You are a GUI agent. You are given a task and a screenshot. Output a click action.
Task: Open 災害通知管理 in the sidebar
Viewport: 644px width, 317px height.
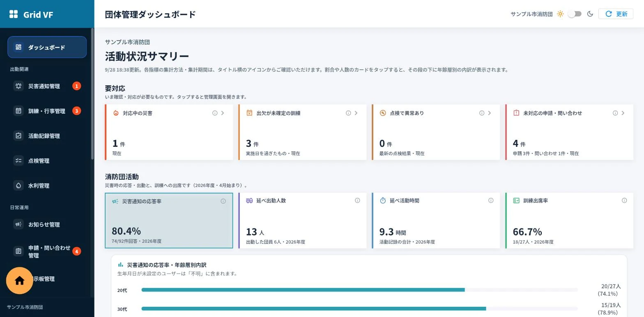[47, 86]
